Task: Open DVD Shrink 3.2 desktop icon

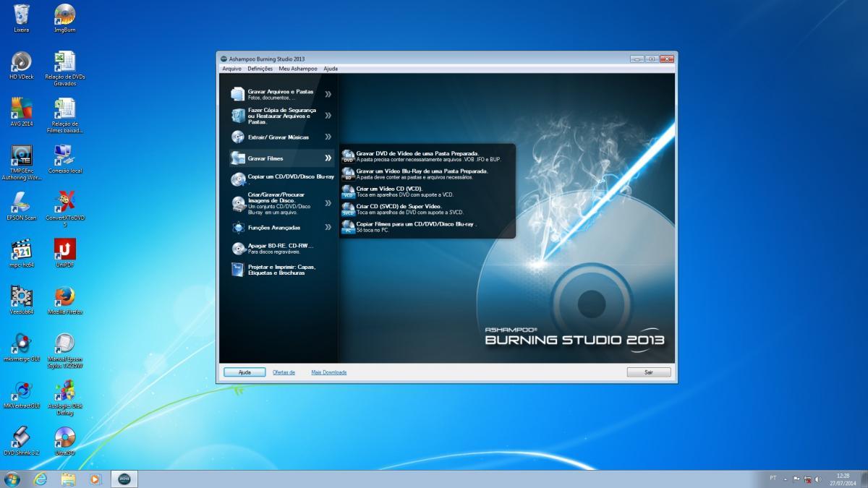Action: 22,437
